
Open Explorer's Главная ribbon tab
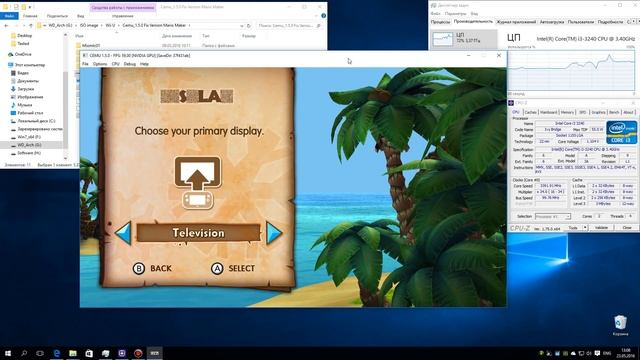point(30,16)
